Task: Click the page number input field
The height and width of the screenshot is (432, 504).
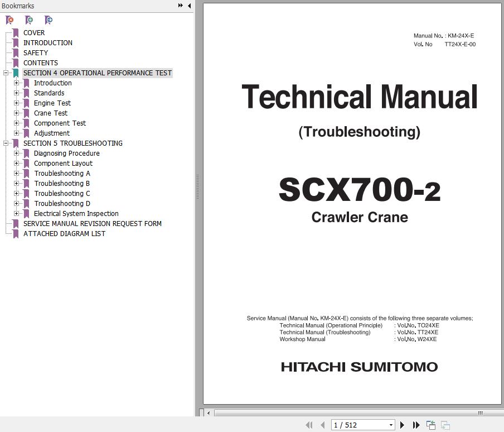Action: pyautogui.click(x=358, y=425)
